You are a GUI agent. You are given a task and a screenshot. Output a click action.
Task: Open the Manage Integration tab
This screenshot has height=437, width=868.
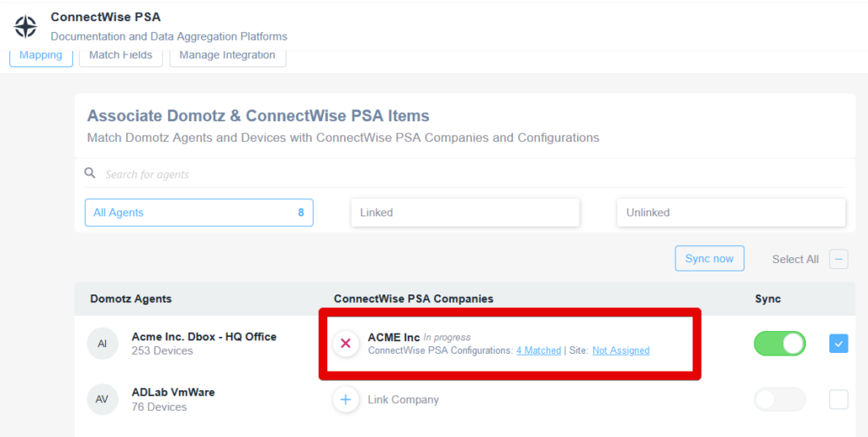click(x=227, y=55)
